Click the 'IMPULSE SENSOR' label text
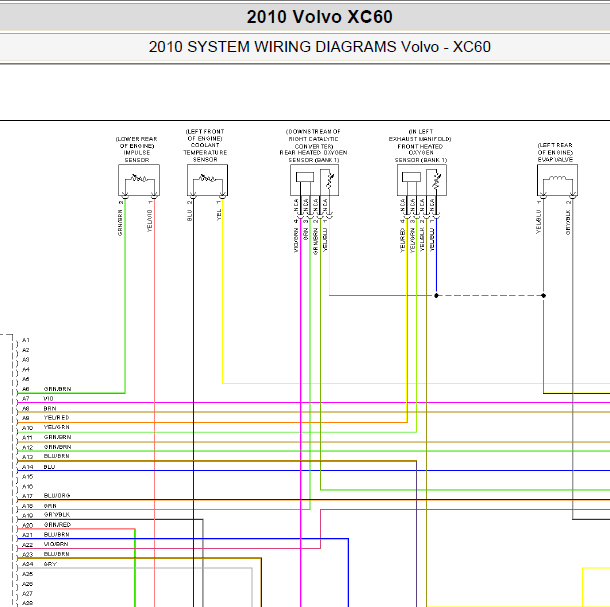 click(x=137, y=156)
